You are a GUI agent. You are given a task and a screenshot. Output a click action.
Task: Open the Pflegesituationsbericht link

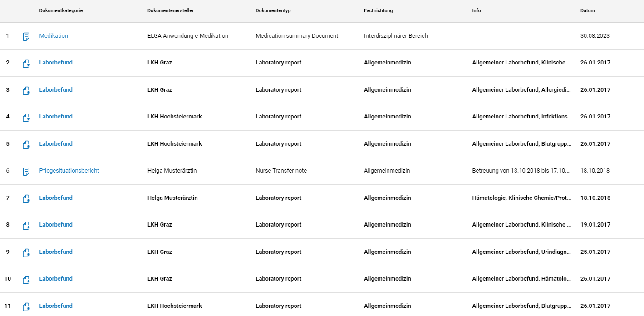coord(69,171)
